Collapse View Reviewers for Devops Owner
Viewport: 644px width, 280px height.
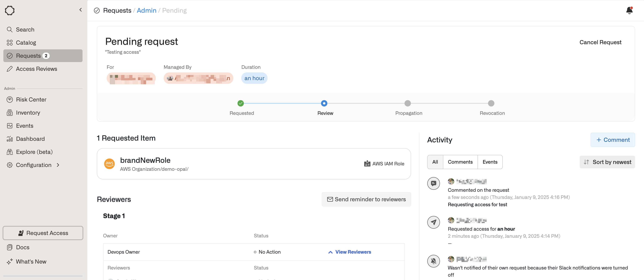coord(350,252)
